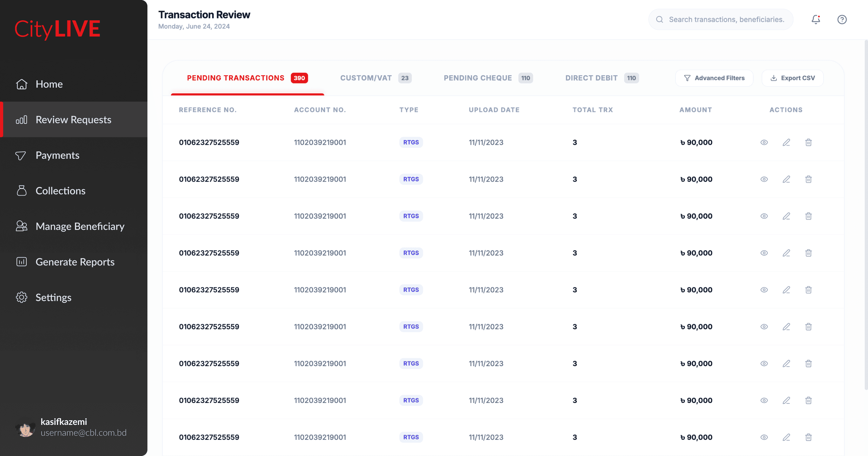Image resolution: width=868 pixels, height=456 pixels.
Task: Open Manage Beneficiary in the sidebar
Action: [73, 226]
